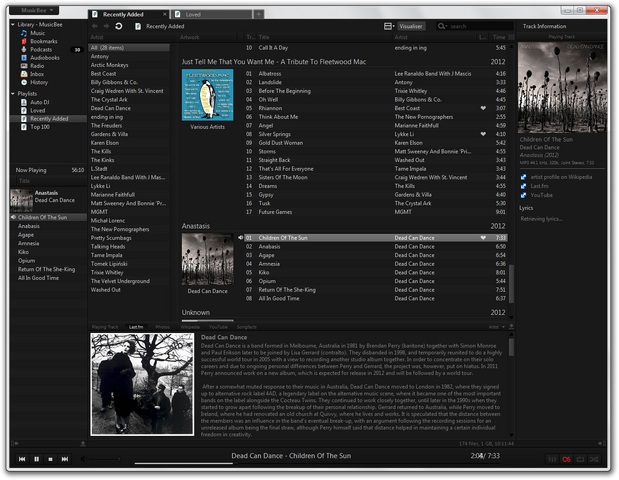Switch to the Loved tab
The image size is (619, 480).
pos(211,14)
